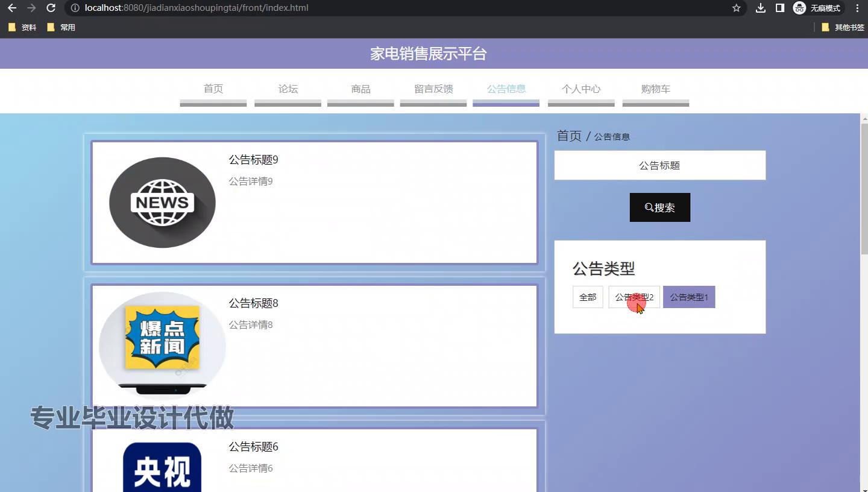Go back with browser back arrow

12,8
